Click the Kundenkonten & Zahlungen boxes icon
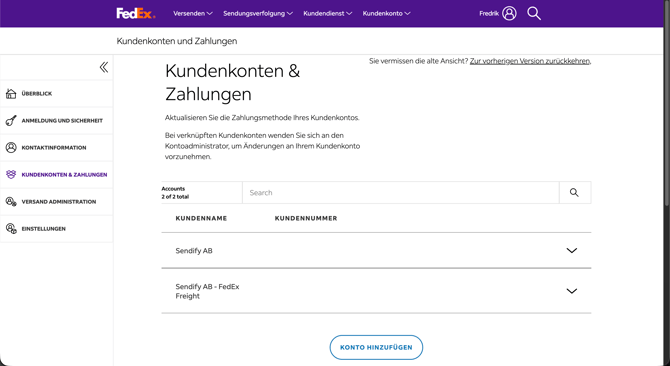The width and height of the screenshot is (670, 366). pos(11,174)
